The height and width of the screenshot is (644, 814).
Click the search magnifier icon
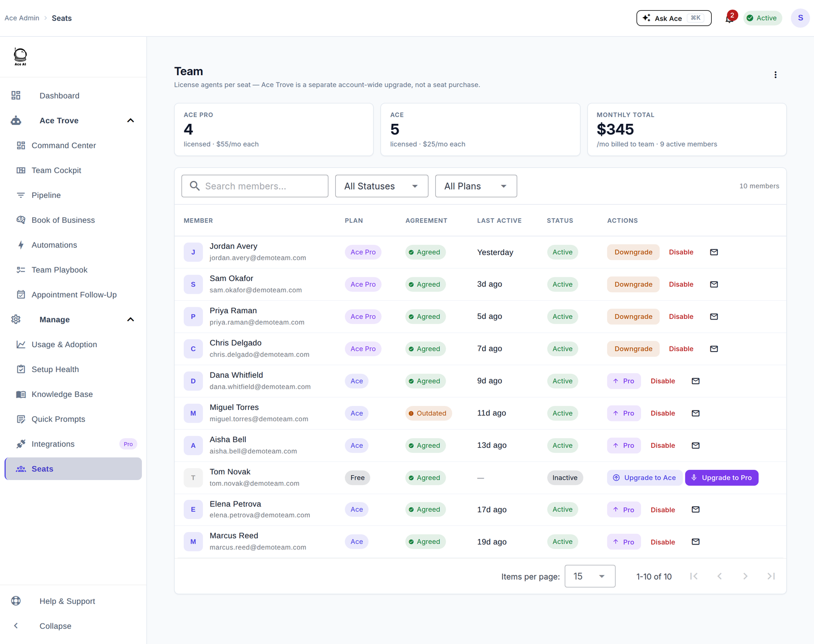point(195,186)
